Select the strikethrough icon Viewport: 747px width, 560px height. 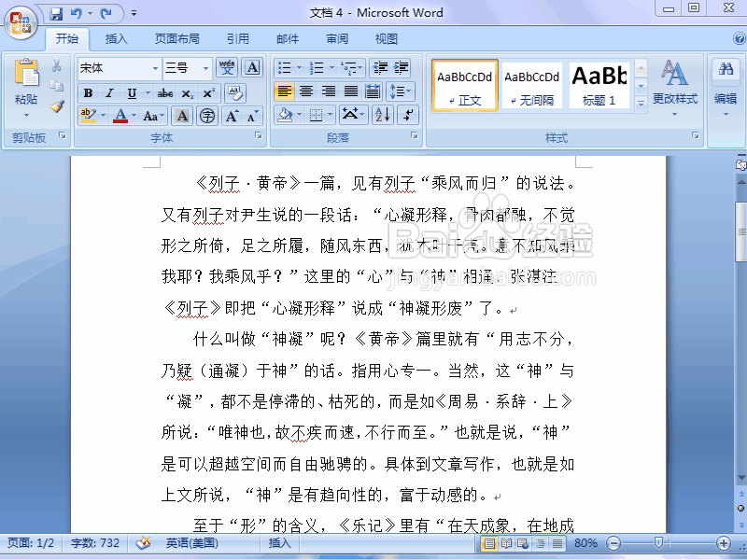(164, 93)
